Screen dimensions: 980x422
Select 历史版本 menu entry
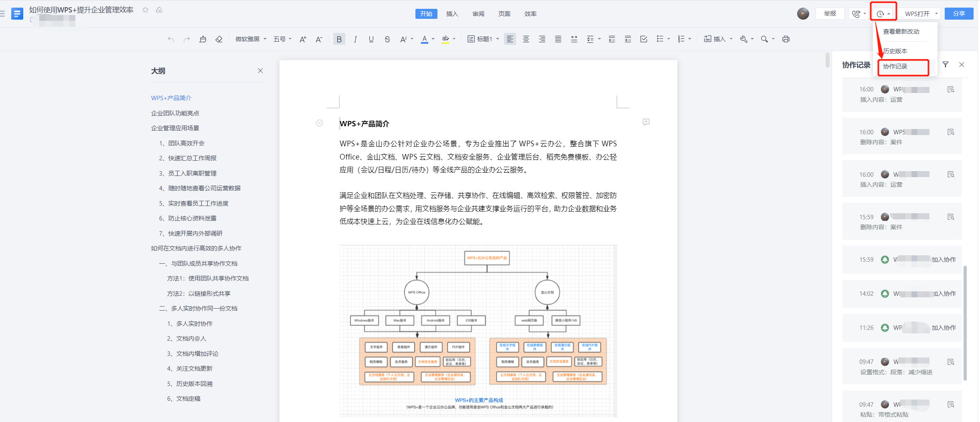click(895, 51)
